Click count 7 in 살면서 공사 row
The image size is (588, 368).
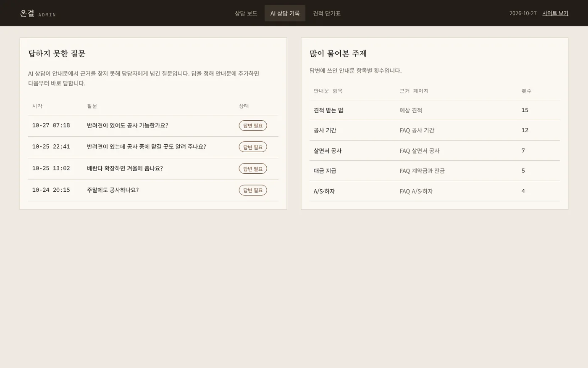[523, 151]
